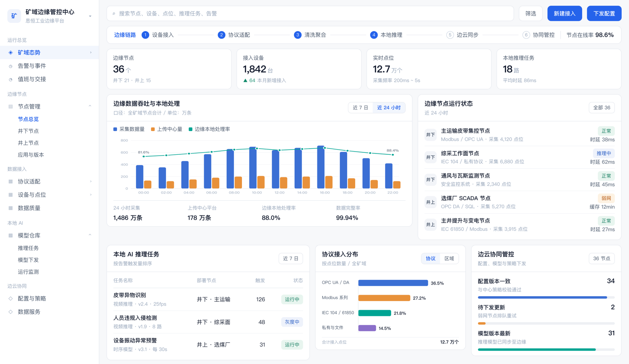Toggle 上传中心量 legend series
The width and height of the screenshot is (629, 364).
167,129
